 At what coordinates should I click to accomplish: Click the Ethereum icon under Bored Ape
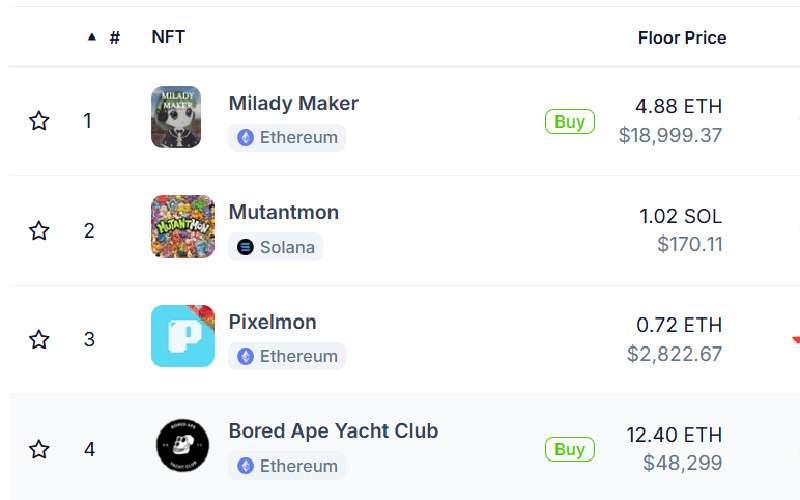[x=245, y=466]
